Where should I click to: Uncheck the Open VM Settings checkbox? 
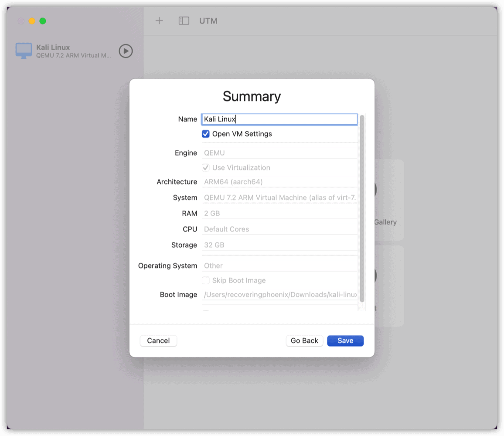pos(206,134)
